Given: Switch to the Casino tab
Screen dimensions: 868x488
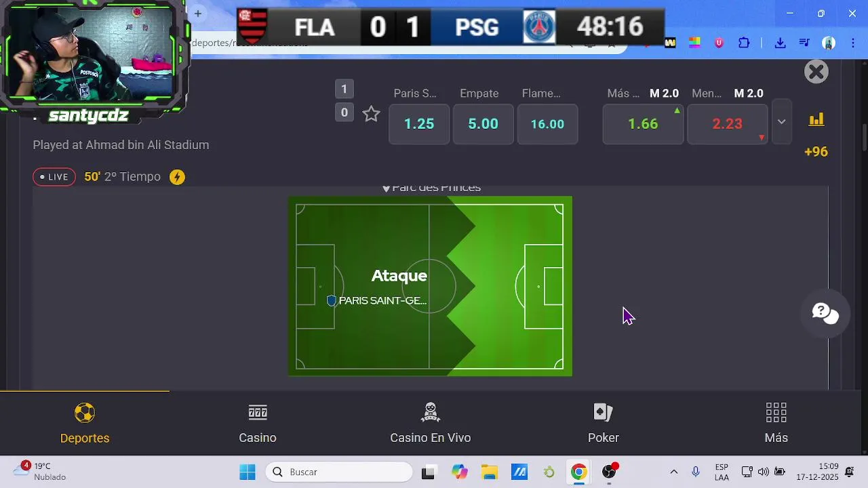Looking at the screenshot, I should [x=258, y=424].
